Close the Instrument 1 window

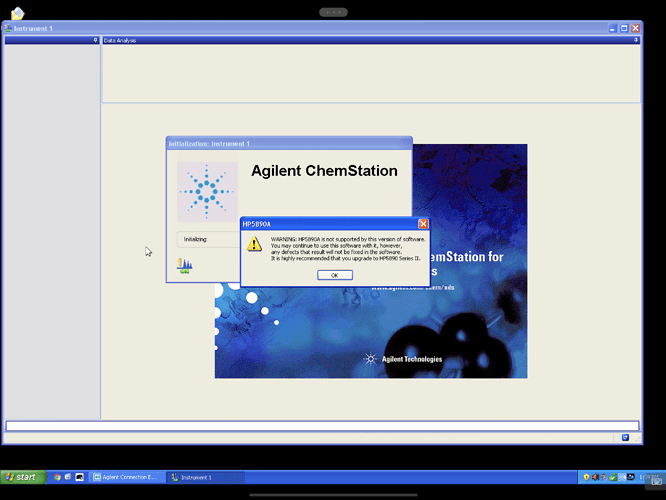(635, 28)
